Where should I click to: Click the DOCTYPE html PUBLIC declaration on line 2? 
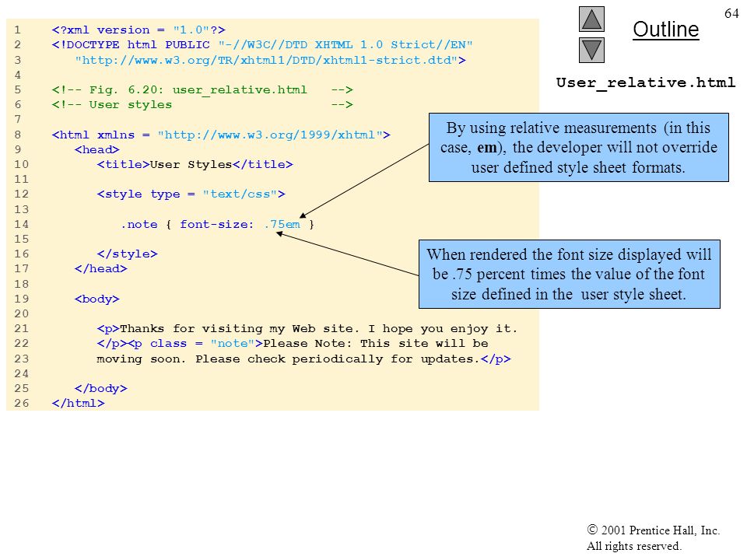(262, 45)
